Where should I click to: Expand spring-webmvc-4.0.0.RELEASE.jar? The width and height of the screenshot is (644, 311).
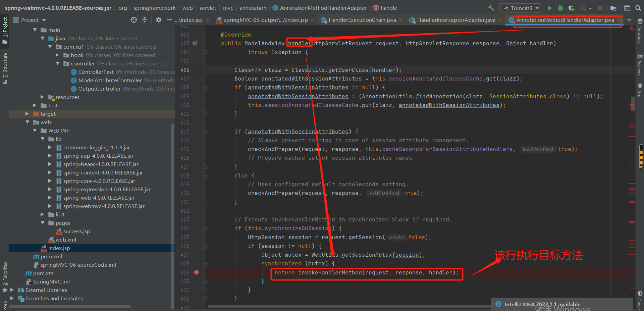click(50, 206)
